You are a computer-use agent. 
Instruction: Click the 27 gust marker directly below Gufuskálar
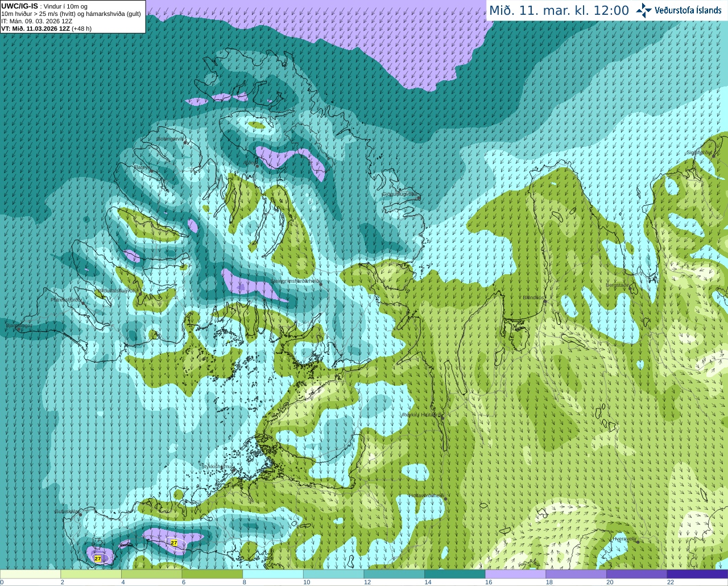[x=98, y=559]
